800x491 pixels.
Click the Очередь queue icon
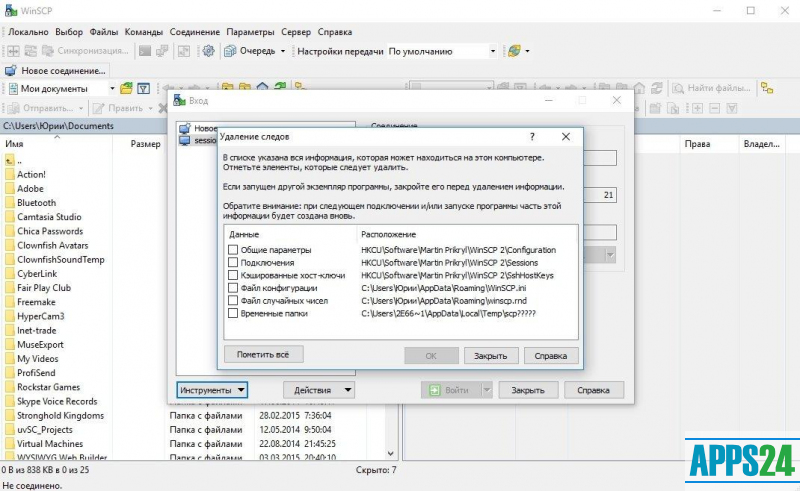pyautogui.click(x=231, y=51)
